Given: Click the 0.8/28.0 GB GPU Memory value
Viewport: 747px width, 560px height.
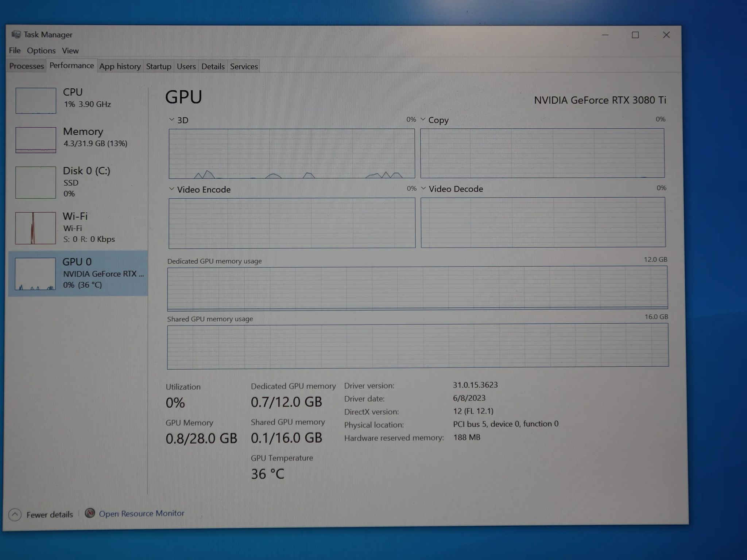Looking at the screenshot, I should pyautogui.click(x=201, y=438).
